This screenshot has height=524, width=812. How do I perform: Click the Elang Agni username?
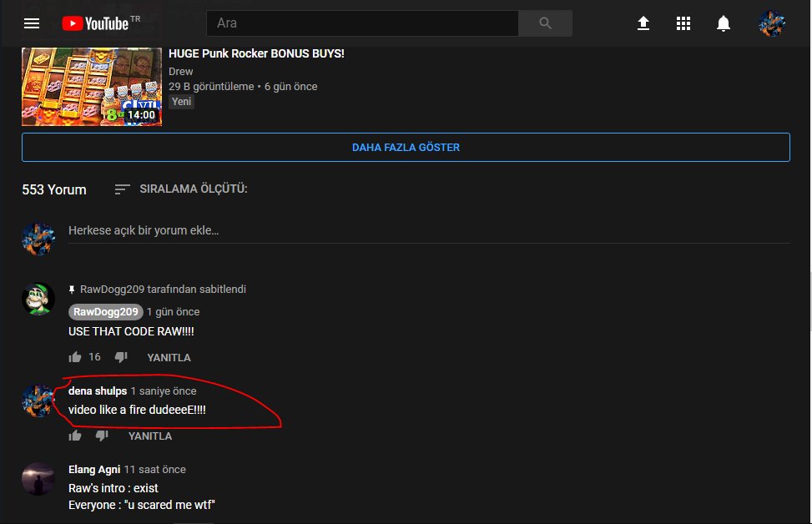point(94,470)
